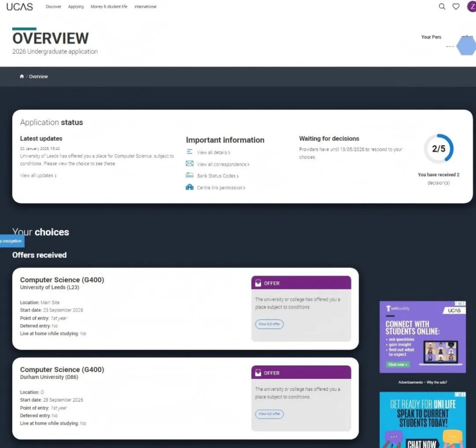Click the UCAS logo
Screen dimensions: 476x448
click(x=20, y=7)
